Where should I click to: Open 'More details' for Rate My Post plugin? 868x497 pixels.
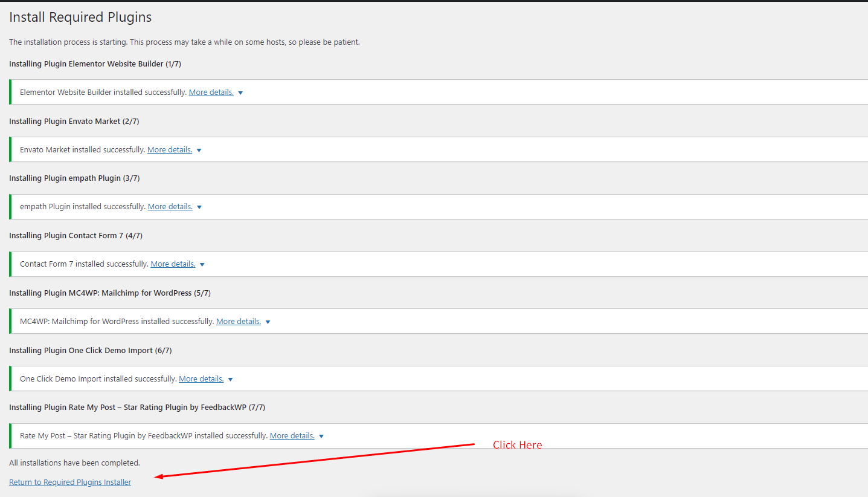click(x=292, y=436)
